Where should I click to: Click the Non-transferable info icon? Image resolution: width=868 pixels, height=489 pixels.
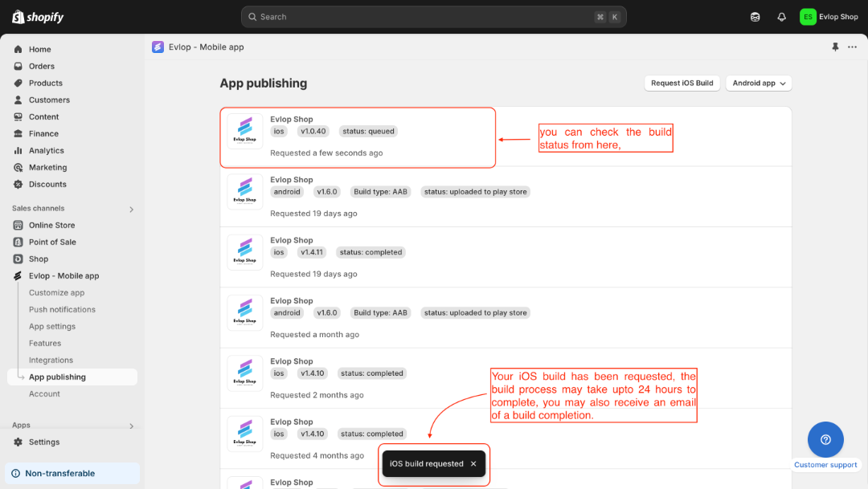(15, 474)
